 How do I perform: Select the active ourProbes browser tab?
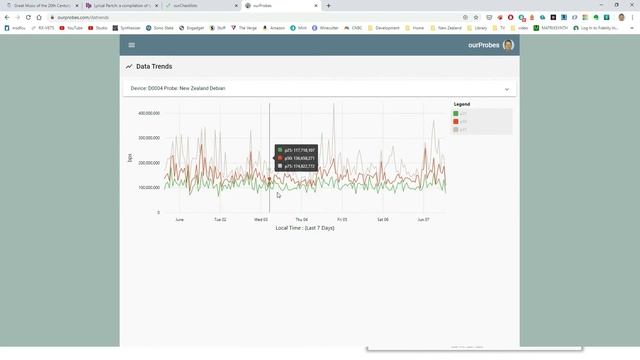point(281,6)
